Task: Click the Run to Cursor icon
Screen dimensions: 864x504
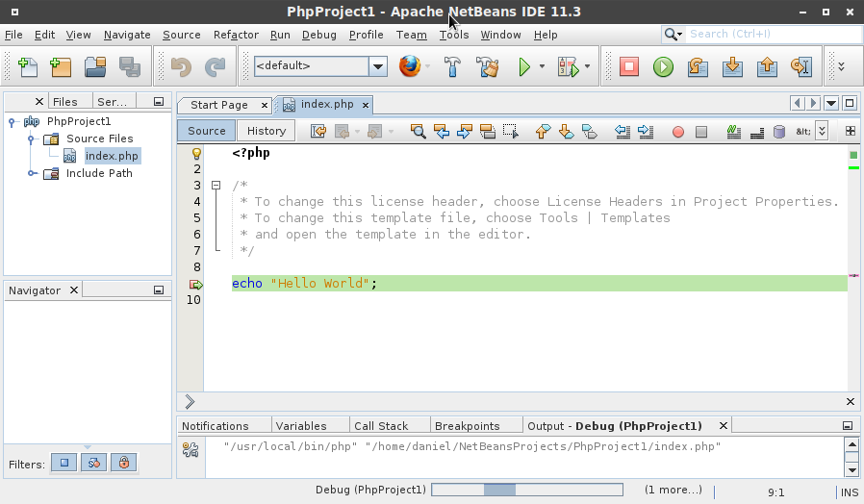Action: point(801,67)
